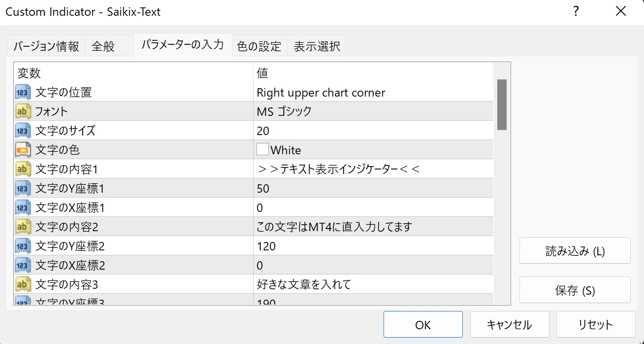Click the integer icon beside 文字のX座標2

click(x=23, y=266)
